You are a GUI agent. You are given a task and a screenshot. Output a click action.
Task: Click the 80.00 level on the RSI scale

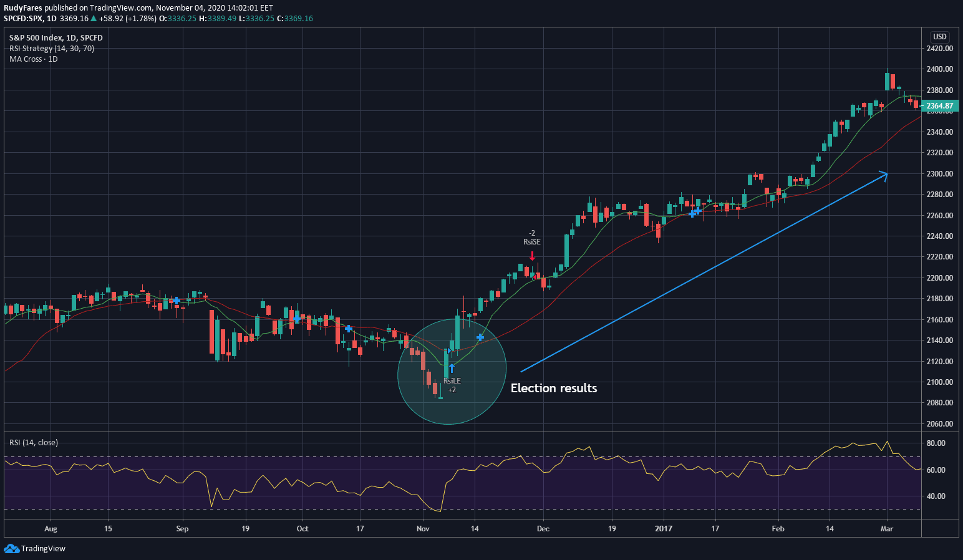coord(936,443)
